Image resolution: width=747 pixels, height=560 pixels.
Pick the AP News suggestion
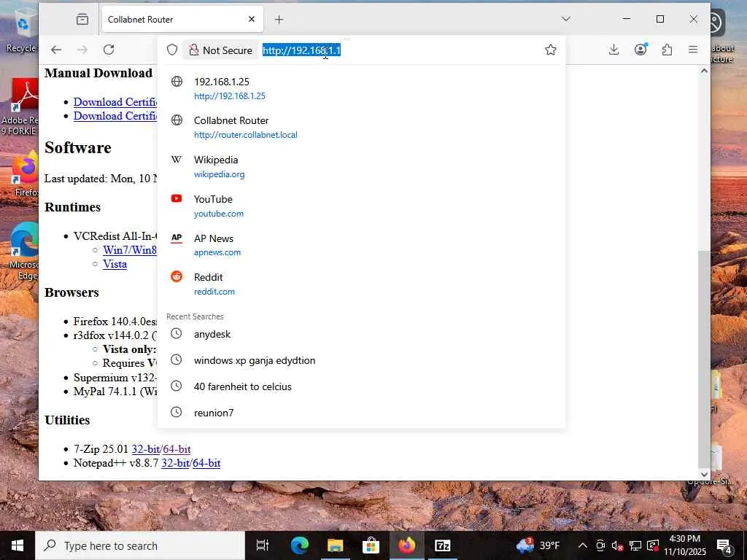[361, 245]
